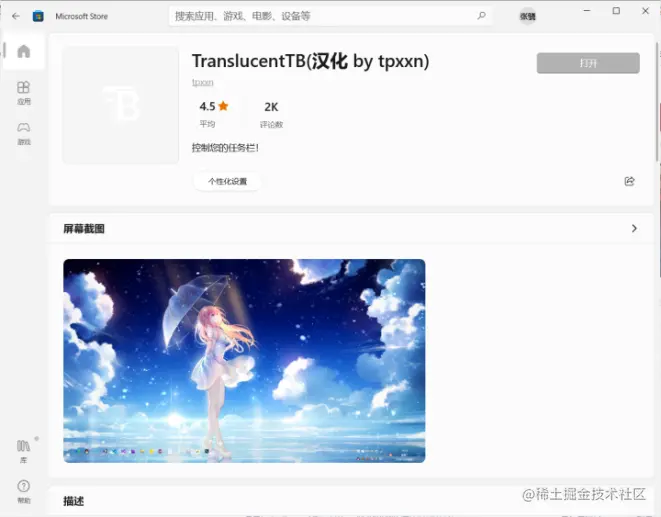Image resolution: width=661 pixels, height=517 pixels.
Task: Open the user profile avatar
Action: 527,16
